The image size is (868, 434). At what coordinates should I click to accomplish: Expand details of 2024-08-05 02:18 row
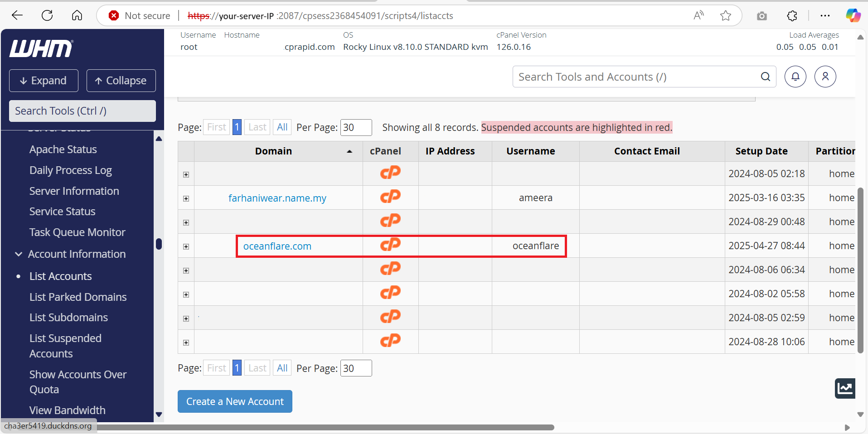pyautogui.click(x=186, y=174)
